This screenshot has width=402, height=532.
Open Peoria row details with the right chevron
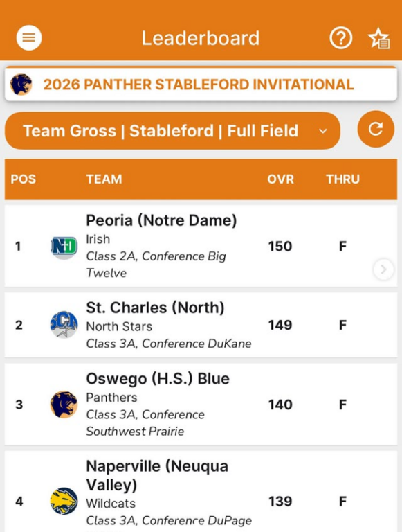pos(383,269)
